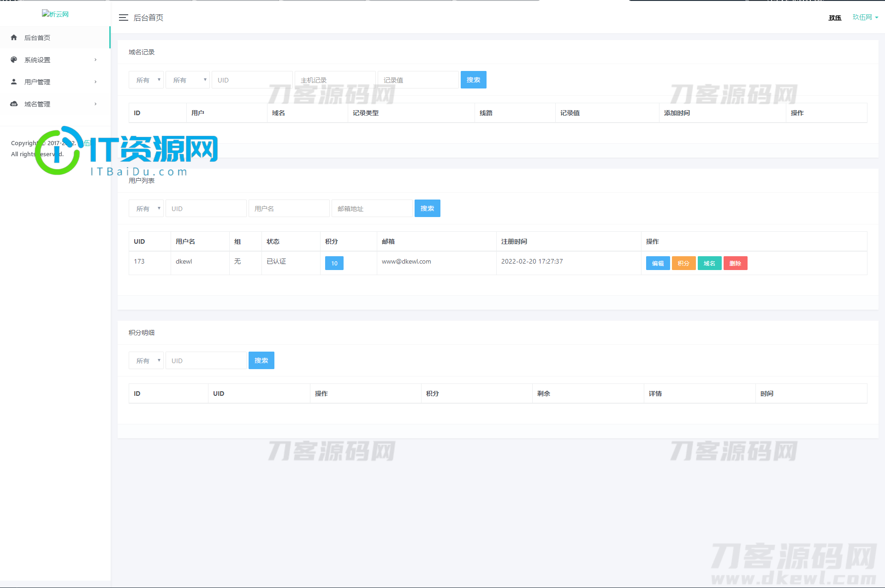Focus UID field in 用户列表 search
The height and width of the screenshot is (588, 885).
(x=206, y=208)
